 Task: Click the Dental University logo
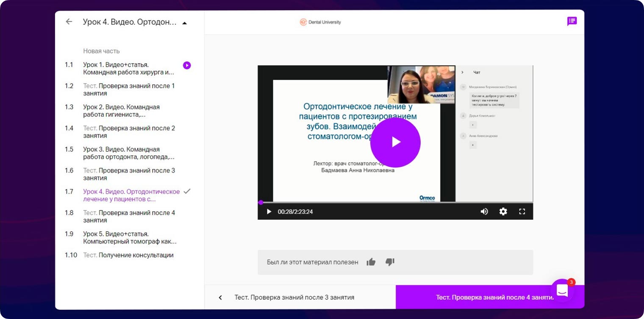pyautogui.click(x=320, y=22)
